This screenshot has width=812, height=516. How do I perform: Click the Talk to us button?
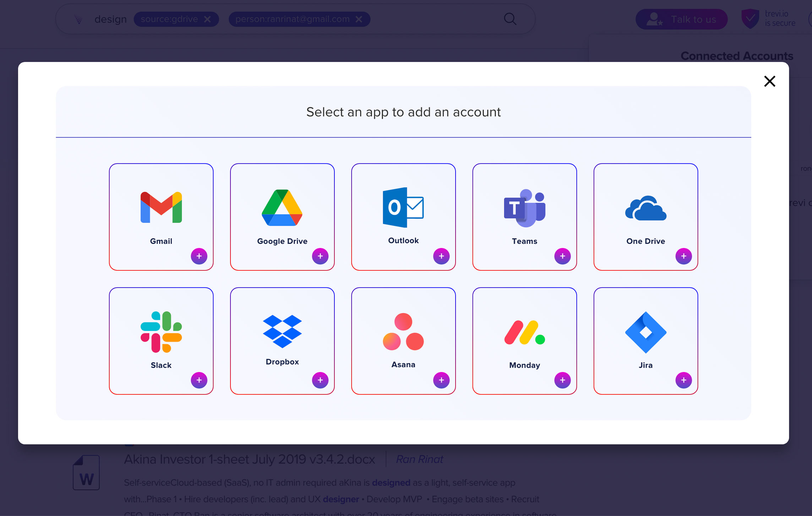681,19
